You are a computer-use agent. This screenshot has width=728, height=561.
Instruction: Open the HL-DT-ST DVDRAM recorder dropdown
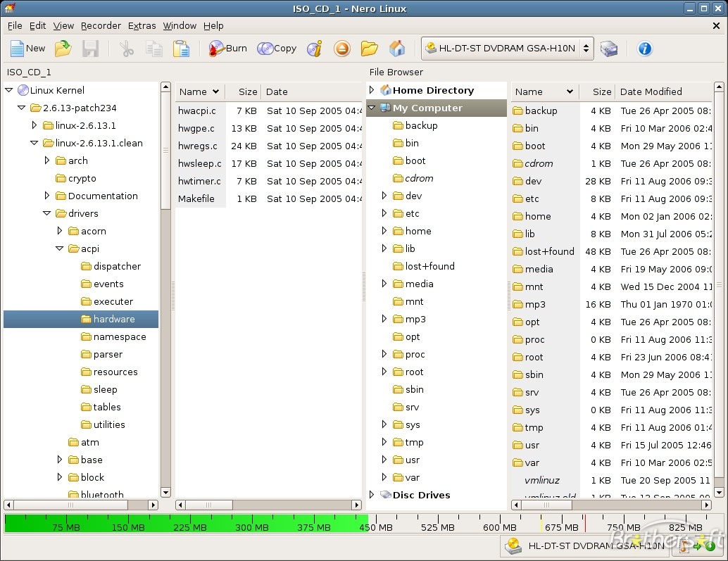[507, 49]
